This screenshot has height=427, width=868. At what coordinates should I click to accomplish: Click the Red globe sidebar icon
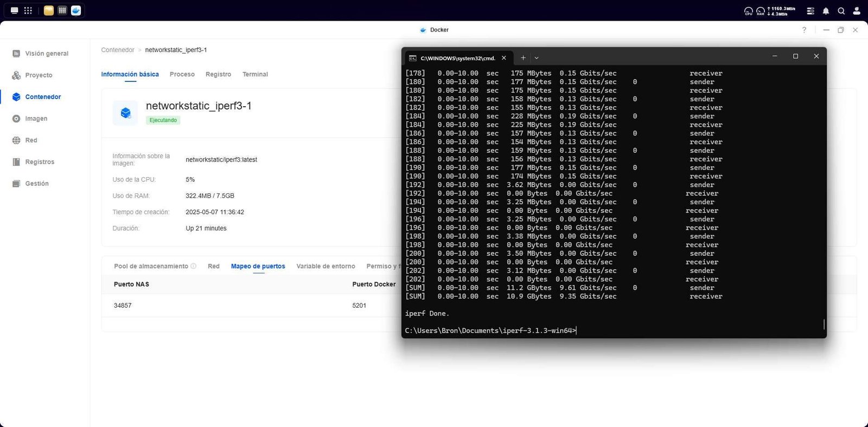[16, 140]
